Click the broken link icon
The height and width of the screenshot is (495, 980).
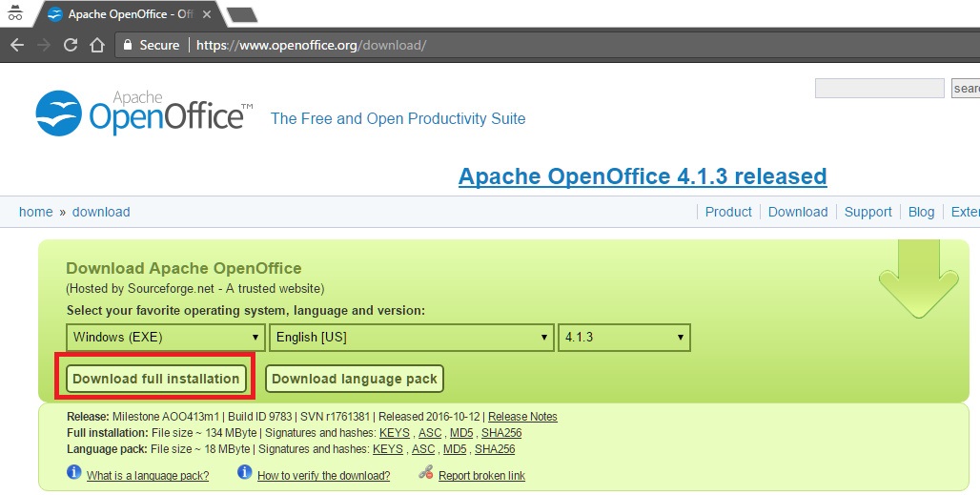coord(425,472)
